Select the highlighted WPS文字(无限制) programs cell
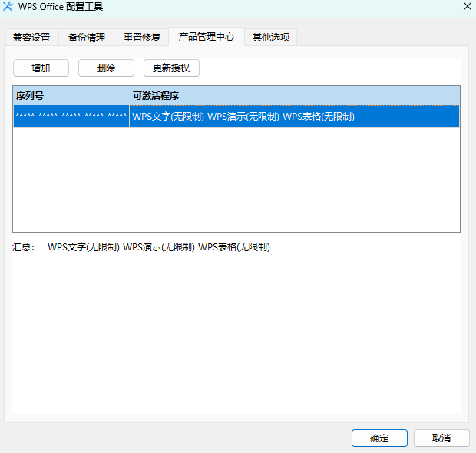The image size is (476, 453). [295, 116]
